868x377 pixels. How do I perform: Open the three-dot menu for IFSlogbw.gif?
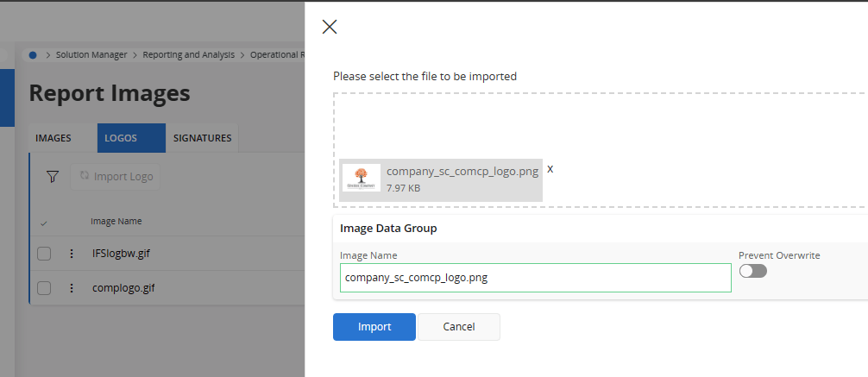(x=72, y=254)
